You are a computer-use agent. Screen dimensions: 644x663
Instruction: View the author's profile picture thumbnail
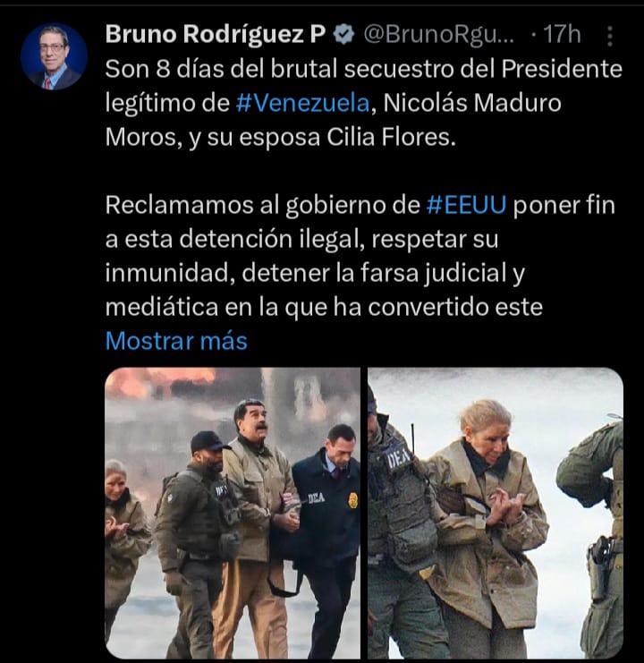pyautogui.click(x=54, y=56)
